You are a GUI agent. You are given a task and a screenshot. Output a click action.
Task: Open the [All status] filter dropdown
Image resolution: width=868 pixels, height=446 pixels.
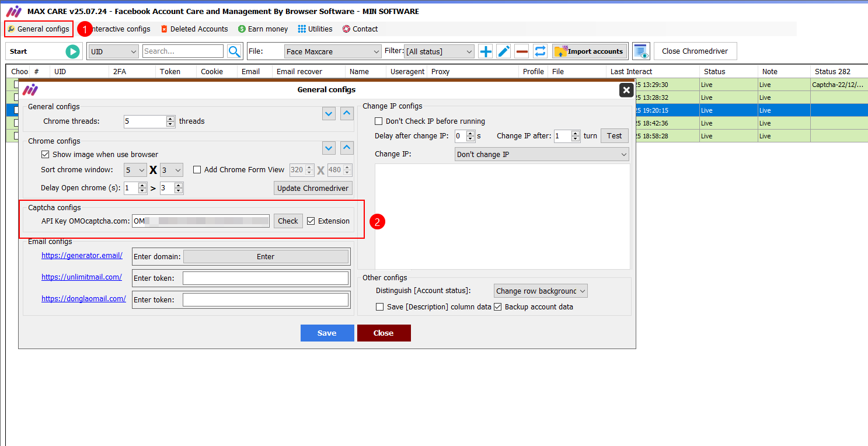coord(439,51)
